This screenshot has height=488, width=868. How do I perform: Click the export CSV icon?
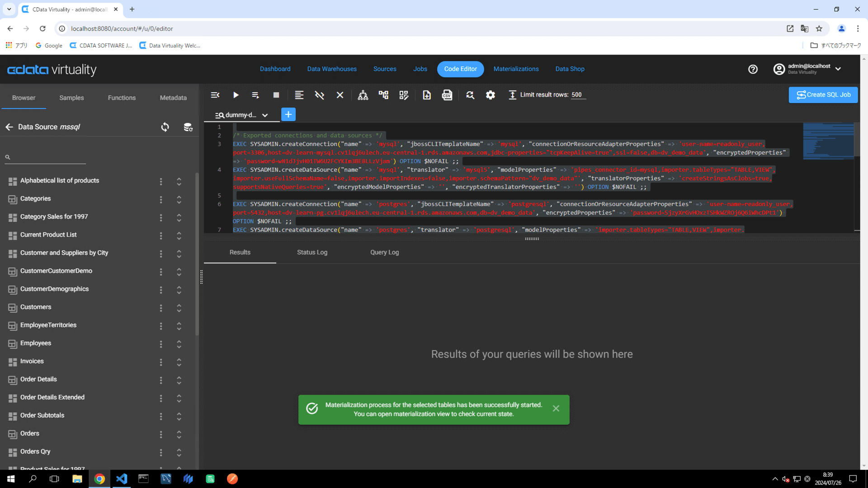click(x=447, y=95)
